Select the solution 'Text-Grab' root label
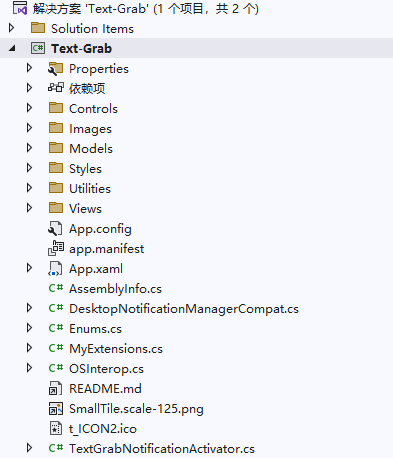This screenshot has width=393, height=458. click(x=146, y=9)
